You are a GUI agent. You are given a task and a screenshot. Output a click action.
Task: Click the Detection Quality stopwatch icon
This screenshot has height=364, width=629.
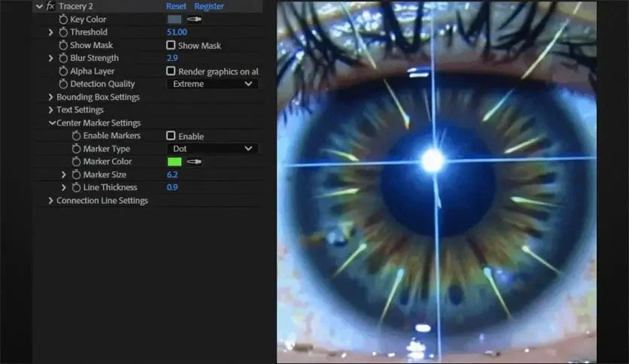[63, 83]
